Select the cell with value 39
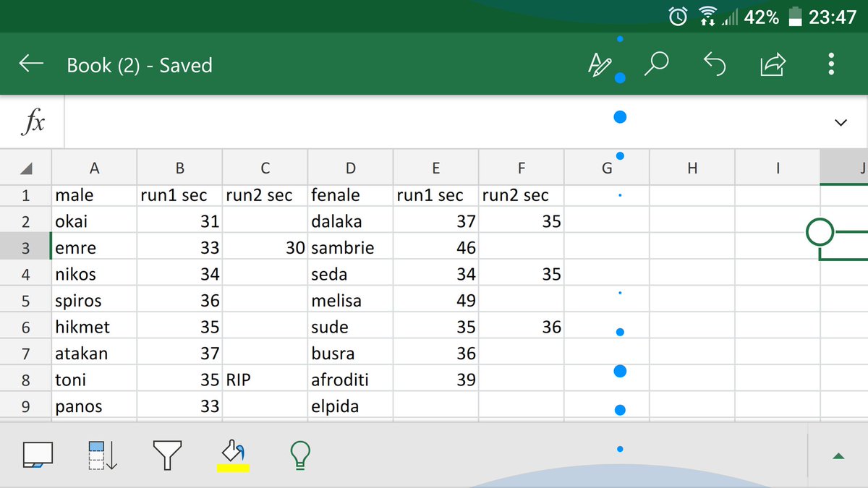The image size is (868, 488). tap(435, 380)
